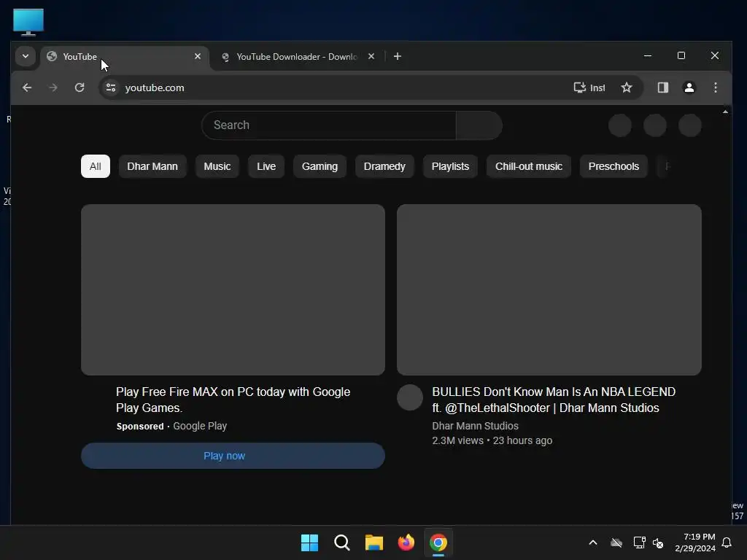
Task: Click the Google Play sponsor link
Action: [200, 426]
